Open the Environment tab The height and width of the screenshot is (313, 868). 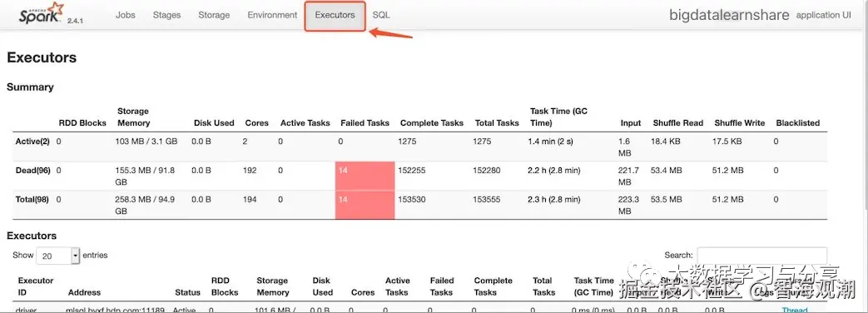coord(272,15)
